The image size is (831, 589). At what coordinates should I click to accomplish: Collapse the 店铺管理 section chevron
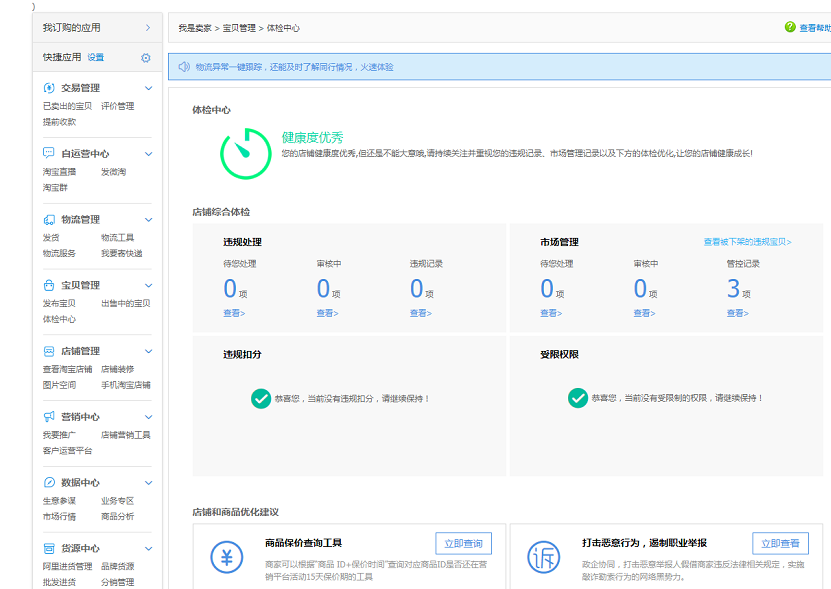pyautogui.click(x=149, y=351)
